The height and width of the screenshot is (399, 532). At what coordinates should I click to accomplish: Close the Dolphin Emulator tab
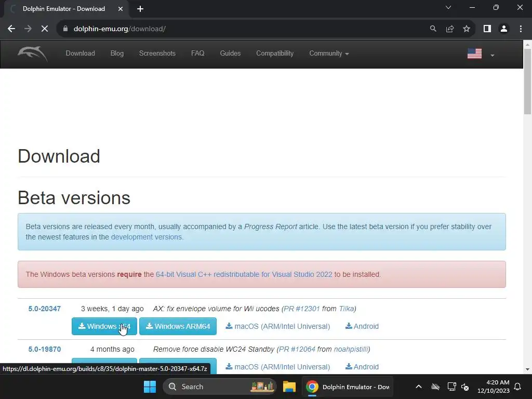coord(121,9)
